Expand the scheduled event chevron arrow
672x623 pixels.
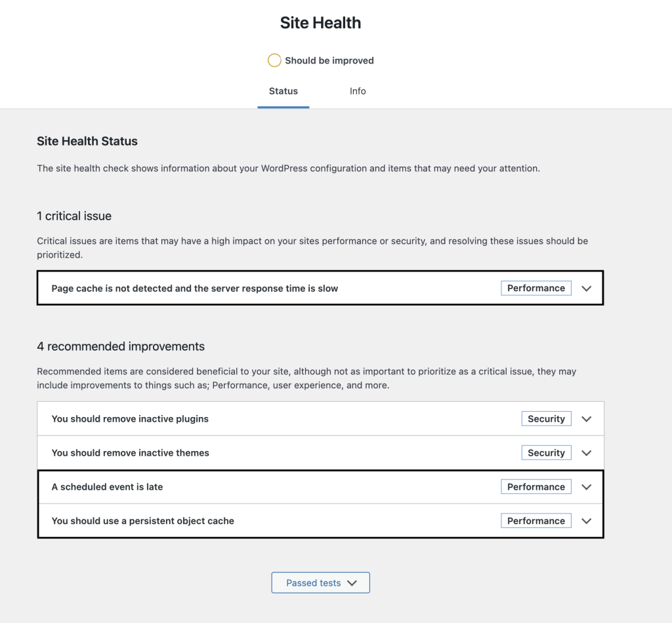click(587, 487)
